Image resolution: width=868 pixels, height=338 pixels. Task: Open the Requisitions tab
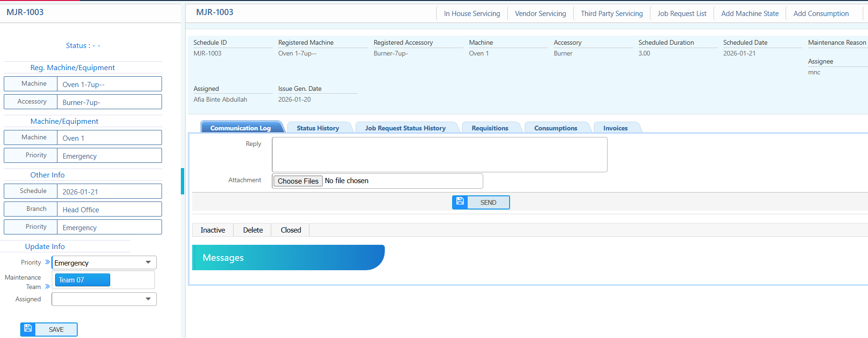490,128
